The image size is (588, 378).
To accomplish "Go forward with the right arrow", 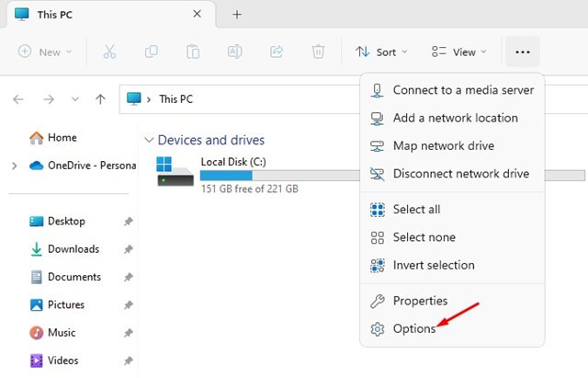I will coord(49,99).
